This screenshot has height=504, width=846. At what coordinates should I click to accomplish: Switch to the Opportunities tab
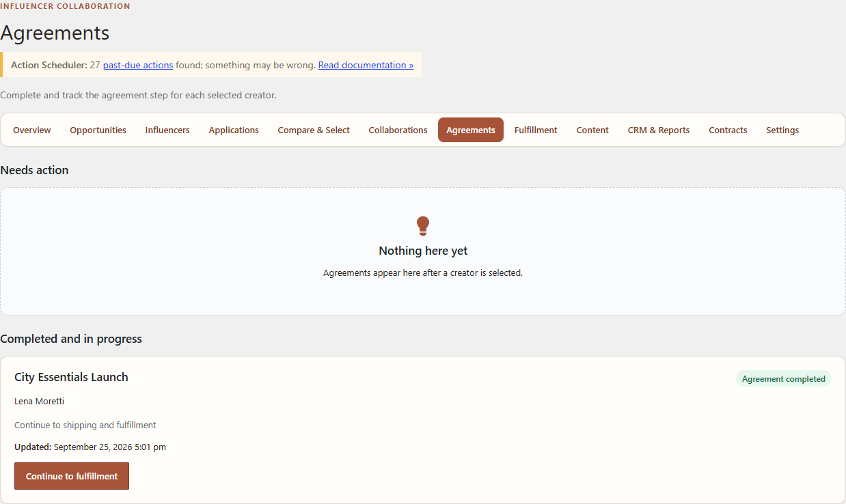[x=98, y=130]
